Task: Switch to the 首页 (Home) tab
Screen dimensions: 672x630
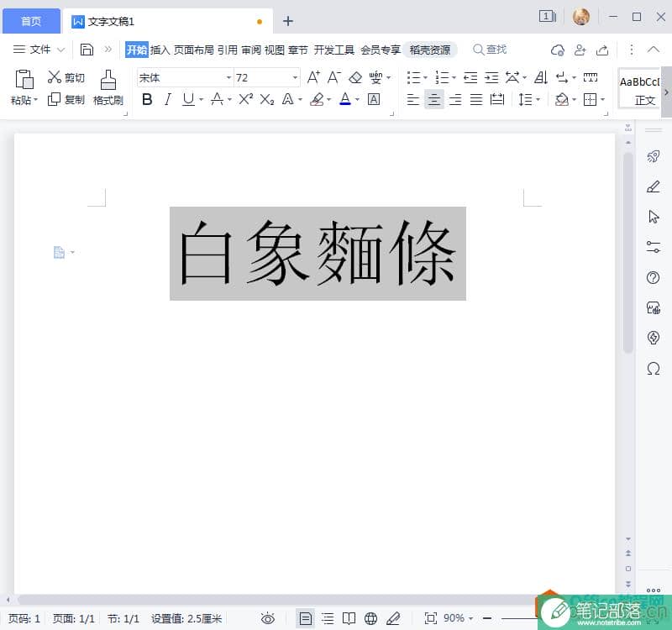Action: click(x=31, y=21)
